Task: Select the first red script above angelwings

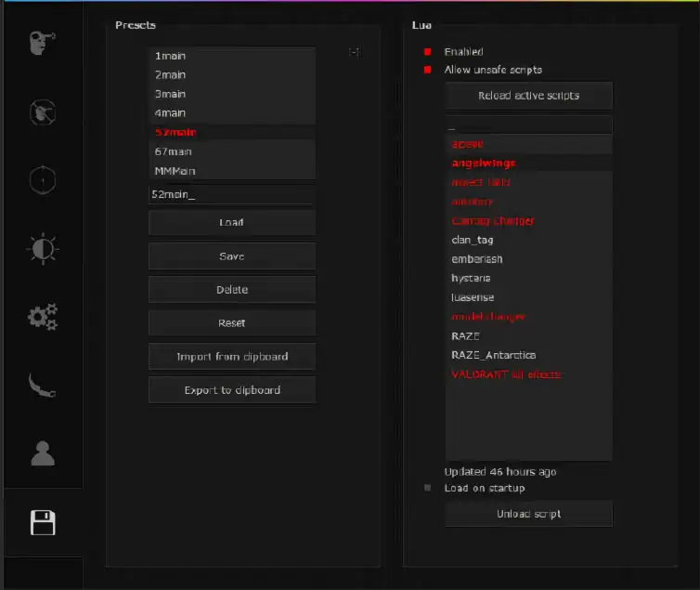Action: tap(528, 144)
